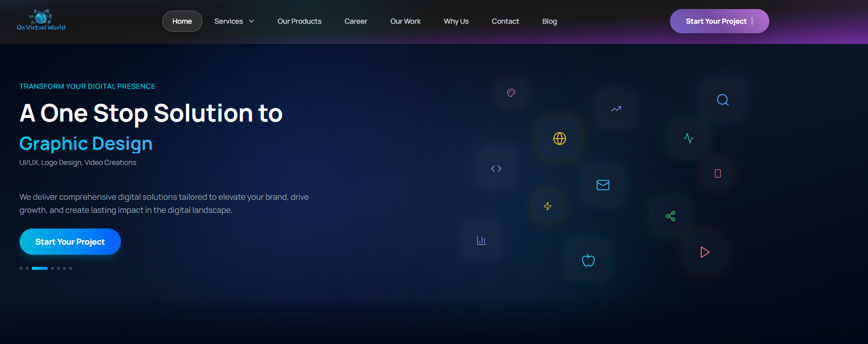Click the cyan apple icon
The image size is (868, 344).
[588, 260]
